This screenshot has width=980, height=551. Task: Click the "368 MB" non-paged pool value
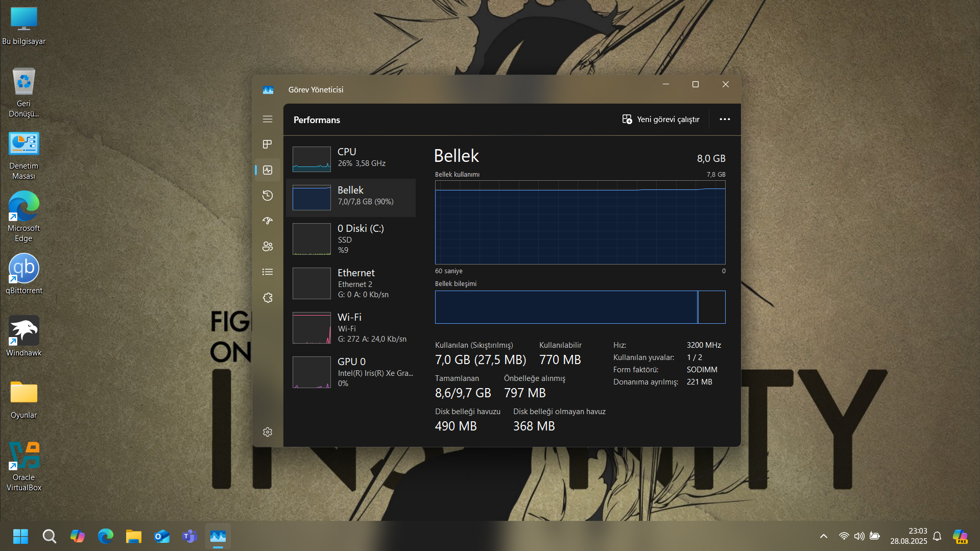click(x=534, y=426)
